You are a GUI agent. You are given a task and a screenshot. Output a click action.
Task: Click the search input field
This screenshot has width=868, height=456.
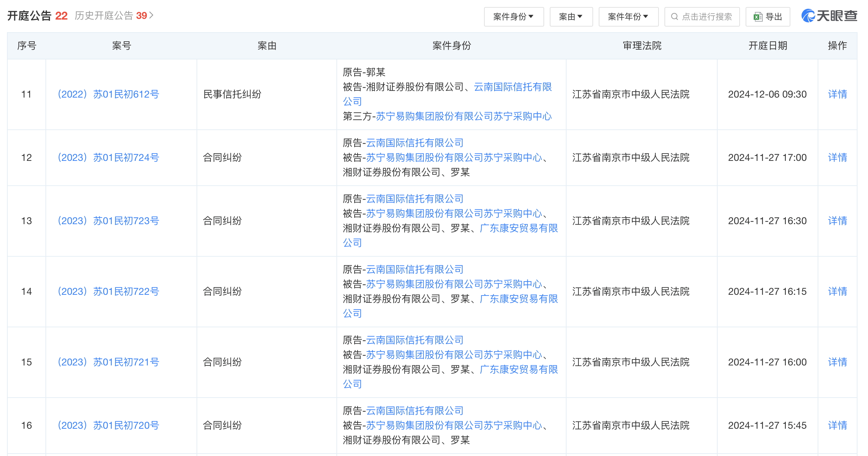pyautogui.click(x=702, y=17)
